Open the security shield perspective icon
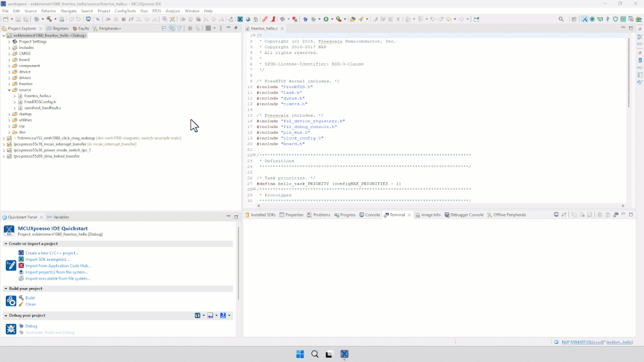The width and height of the screenshot is (644, 362). tap(615, 19)
